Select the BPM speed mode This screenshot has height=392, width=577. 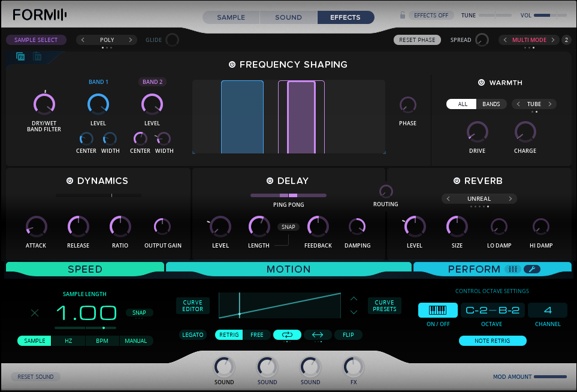[102, 341]
